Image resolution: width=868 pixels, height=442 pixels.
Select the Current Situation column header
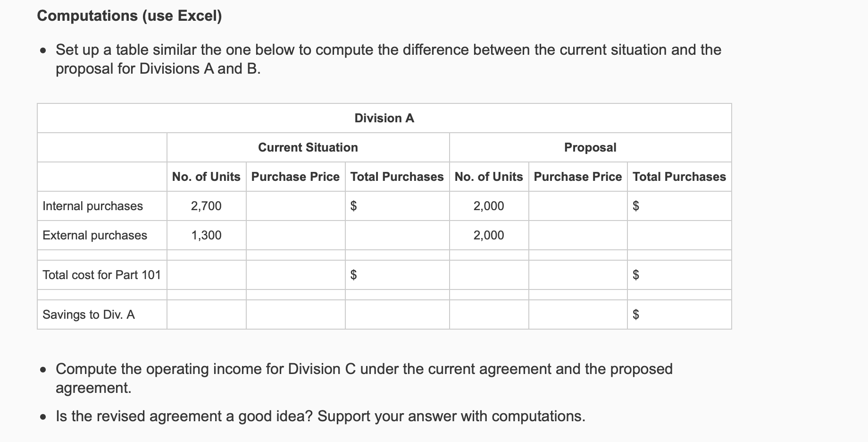click(308, 147)
